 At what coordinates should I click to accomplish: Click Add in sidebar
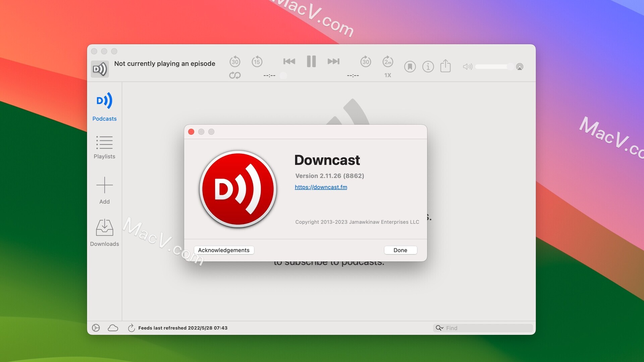tap(104, 190)
